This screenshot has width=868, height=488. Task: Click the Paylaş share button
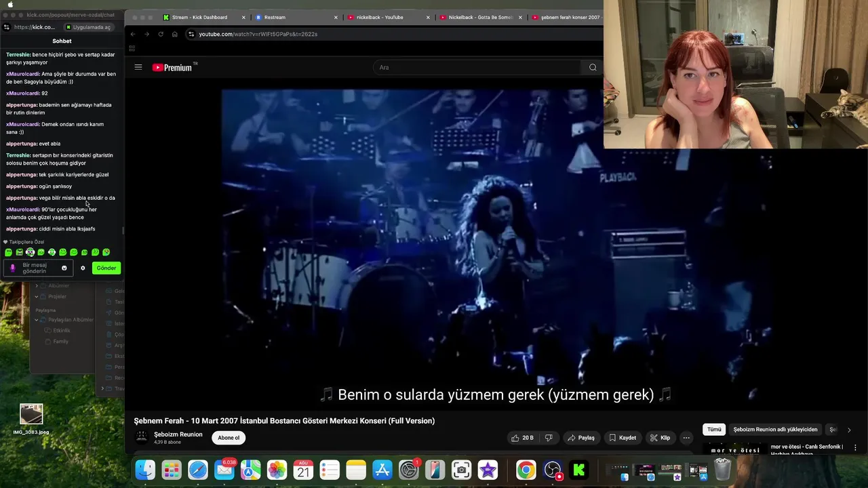[x=581, y=438]
